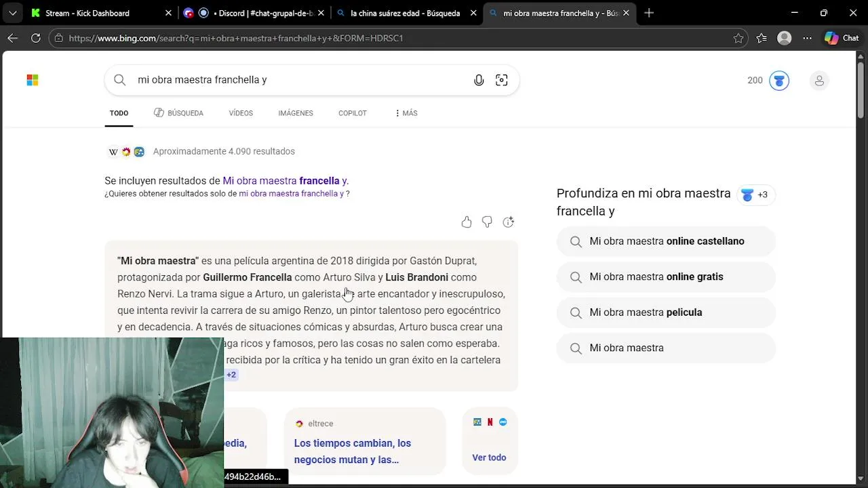The height and width of the screenshot is (488, 868).
Task: Like the AI answer thumbs up
Action: coord(467,222)
